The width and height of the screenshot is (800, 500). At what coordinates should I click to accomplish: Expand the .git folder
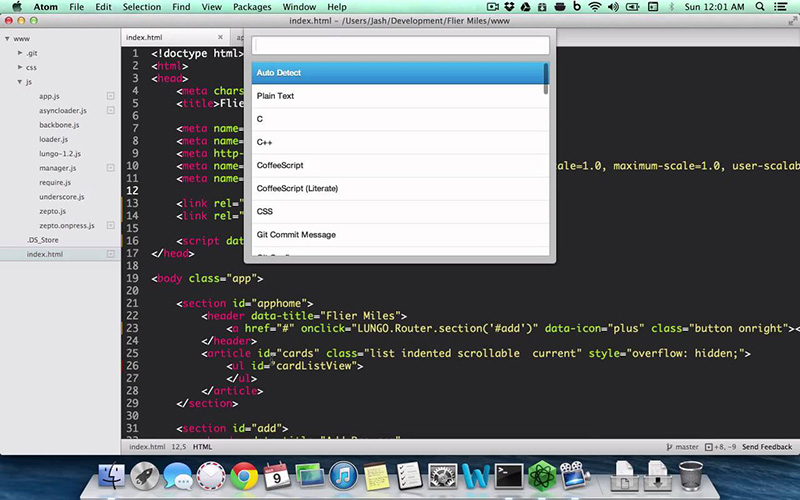coord(19,53)
